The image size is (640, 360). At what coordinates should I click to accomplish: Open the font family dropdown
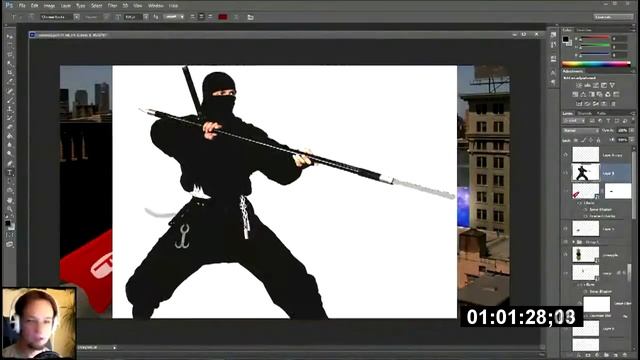click(76, 17)
